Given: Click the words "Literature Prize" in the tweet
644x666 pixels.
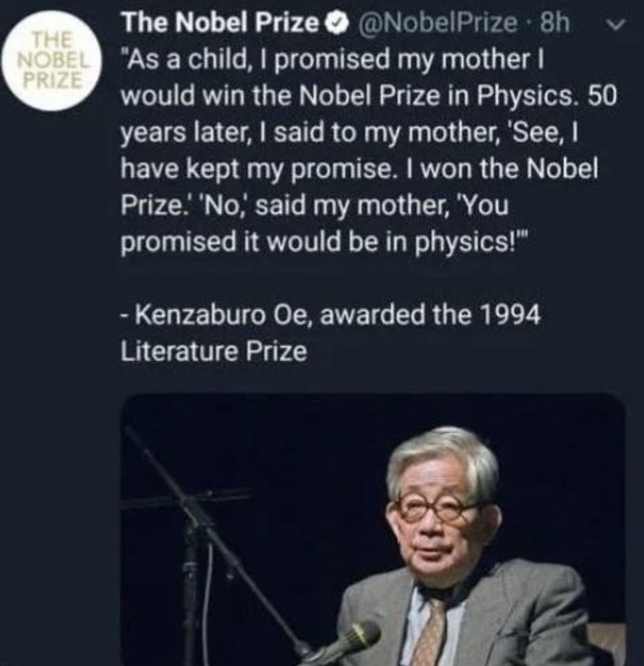Looking at the screenshot, I should pyautogui.click(x=214, y=352).
